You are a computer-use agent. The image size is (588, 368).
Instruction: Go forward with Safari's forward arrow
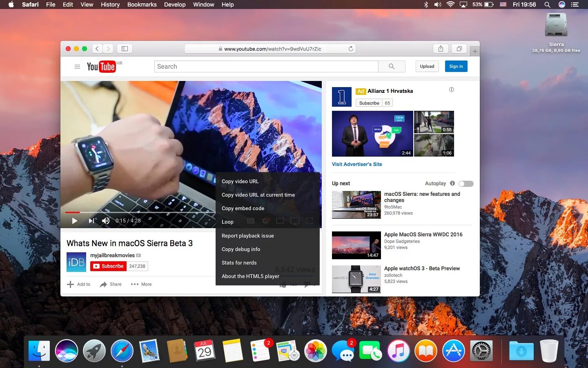tap(108, 49)
